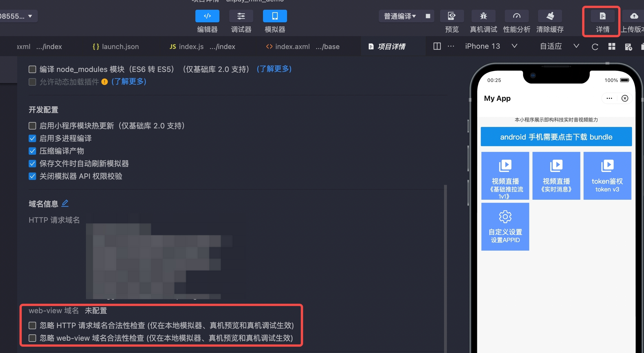Refresh the simulator with reload icon
The image size is (644, 353).
pyautogui.click(x=595, y=47)
